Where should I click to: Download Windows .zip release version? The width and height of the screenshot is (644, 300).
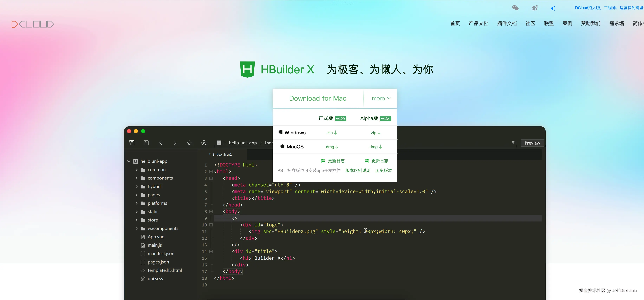point(331,133)
